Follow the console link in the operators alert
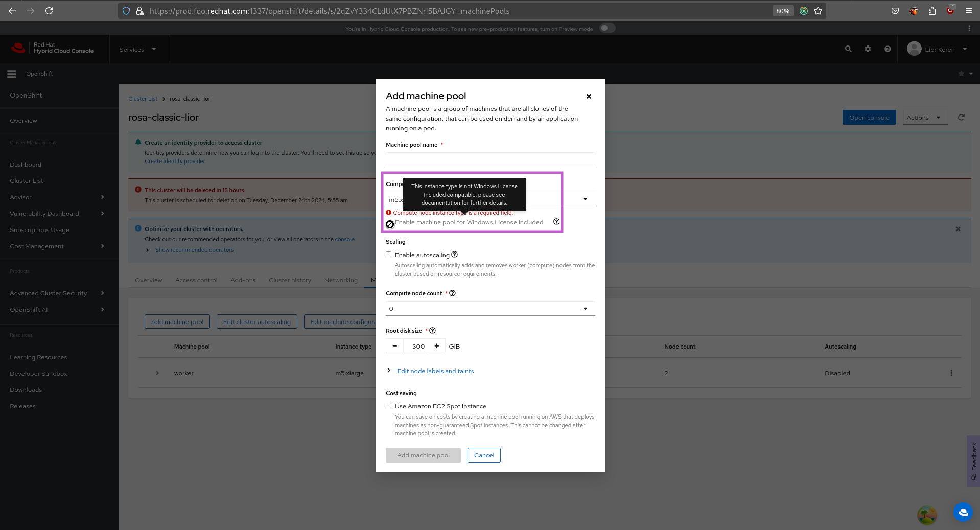This screenshot has width=980, height=530. coord(344,239)
